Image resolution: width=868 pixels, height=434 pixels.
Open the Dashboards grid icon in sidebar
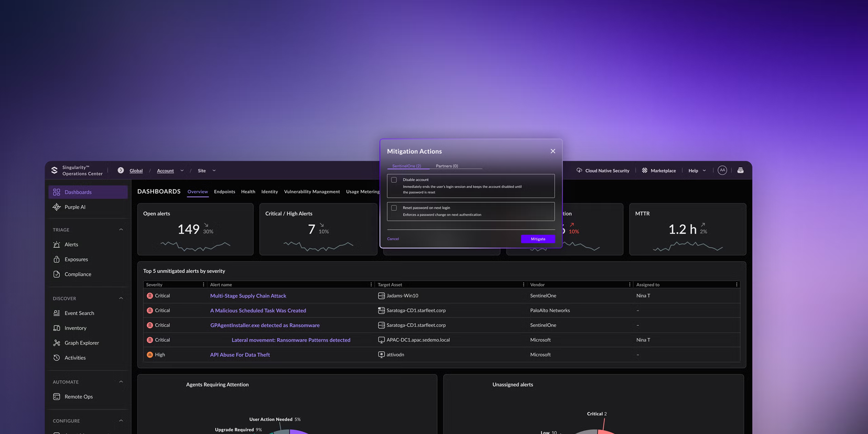pyautogui.click(x=57, y=192)
